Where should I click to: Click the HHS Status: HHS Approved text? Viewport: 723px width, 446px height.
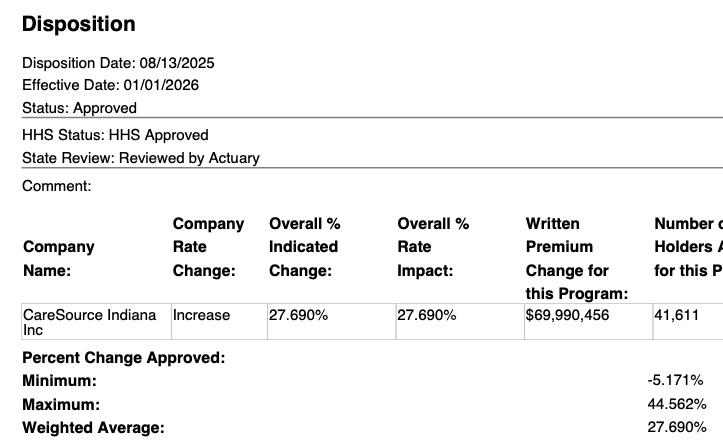[x=115, y=135]
